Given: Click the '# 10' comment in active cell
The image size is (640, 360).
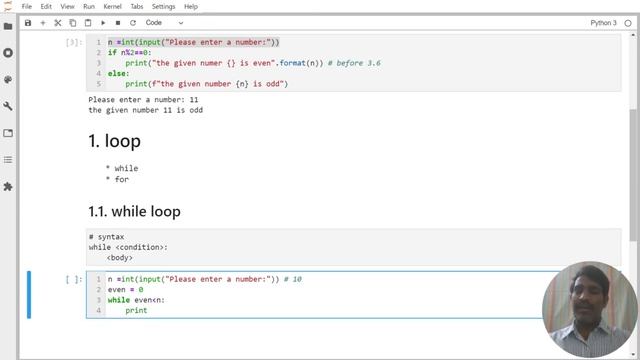Looking at the screenshot, I should (293, 279).
